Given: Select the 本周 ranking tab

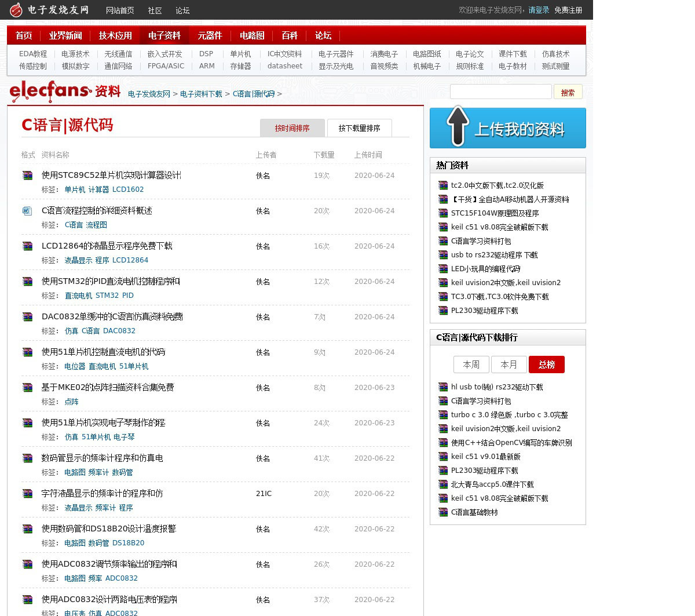Looking at the screenshot, I should [471, 365].
